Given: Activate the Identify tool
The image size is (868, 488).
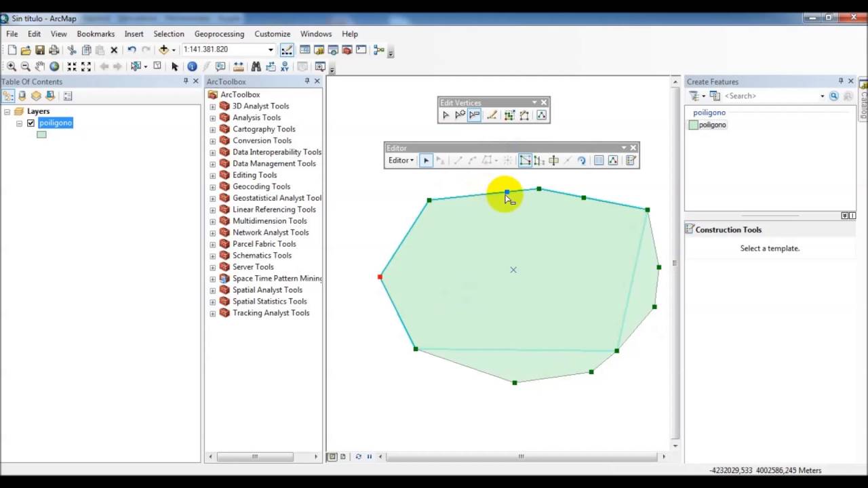Looking at the screenshot, I should point(192,66).
